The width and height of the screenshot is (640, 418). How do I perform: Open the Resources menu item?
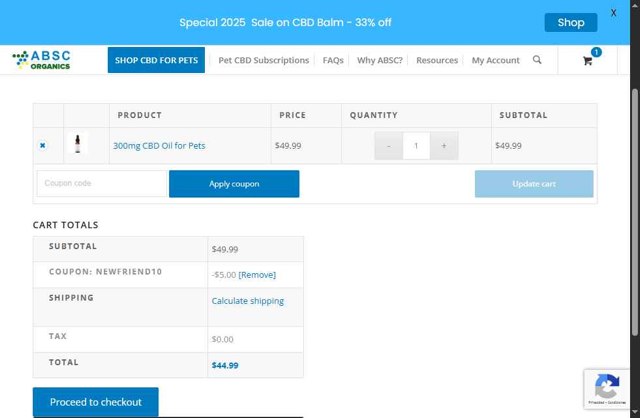[x=437, y=60]
